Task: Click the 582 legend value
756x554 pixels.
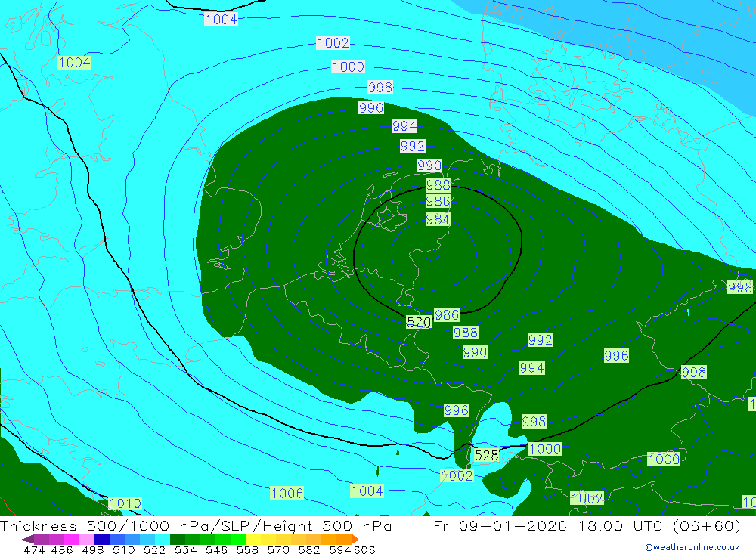Action: coord(308,550)
